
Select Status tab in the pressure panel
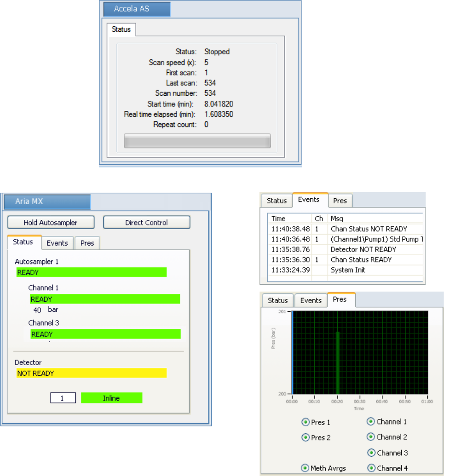[x=278, y=300]
